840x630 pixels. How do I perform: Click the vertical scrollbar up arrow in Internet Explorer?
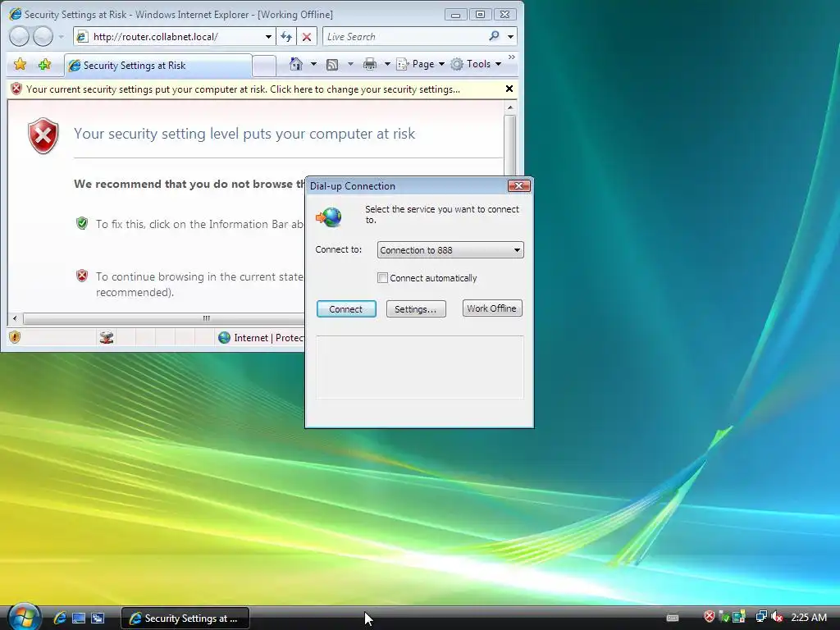coord(510,107)
